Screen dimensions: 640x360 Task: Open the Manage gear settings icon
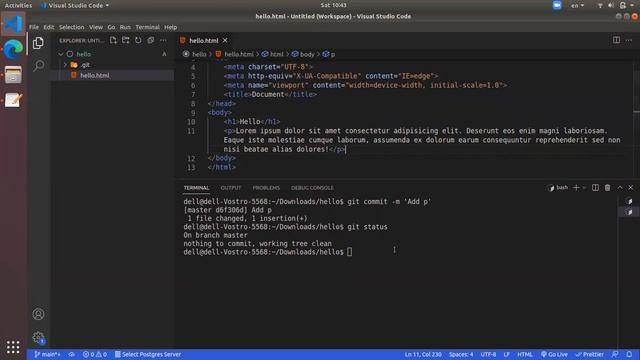pos(38,338)
